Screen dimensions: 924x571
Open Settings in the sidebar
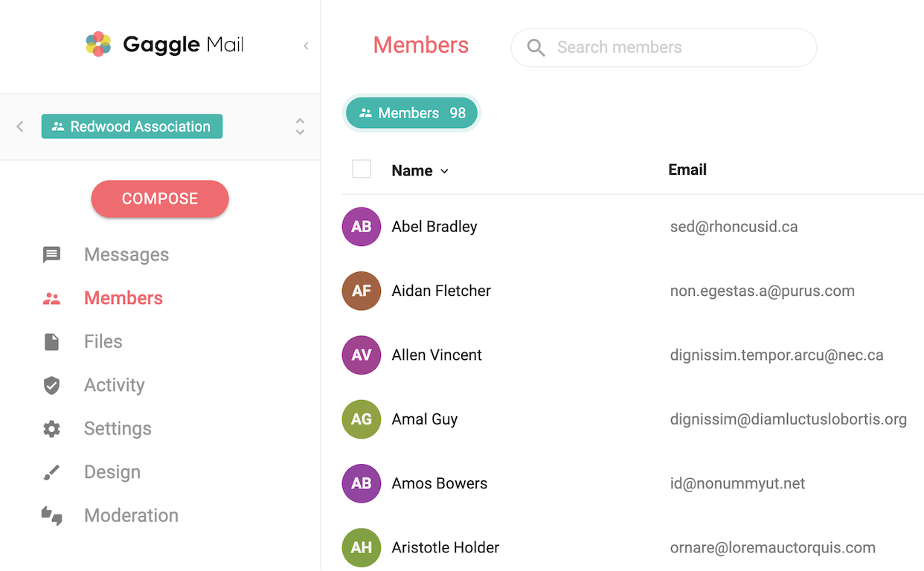[x=118, y=429]
